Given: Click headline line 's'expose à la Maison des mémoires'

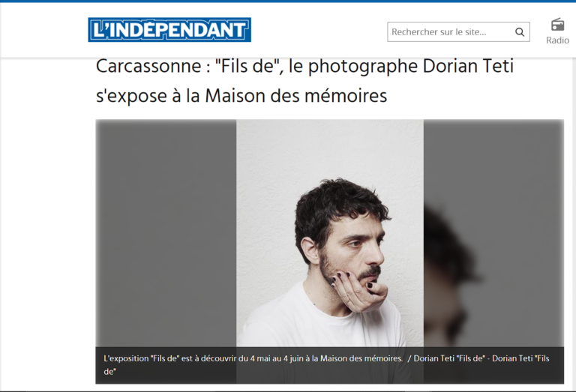Looking at the screenshot, I should pos(241,96).
